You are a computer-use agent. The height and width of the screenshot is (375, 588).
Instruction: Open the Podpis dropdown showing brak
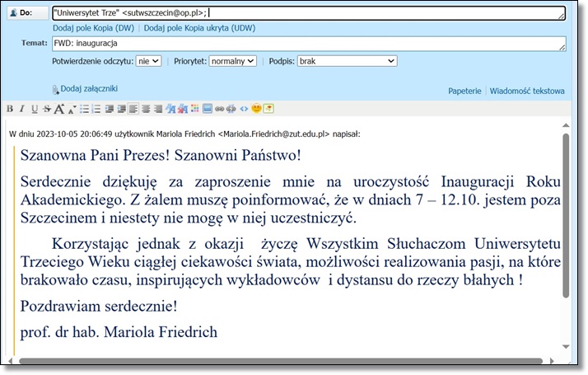pyautogui.click(x=347, y=61)
